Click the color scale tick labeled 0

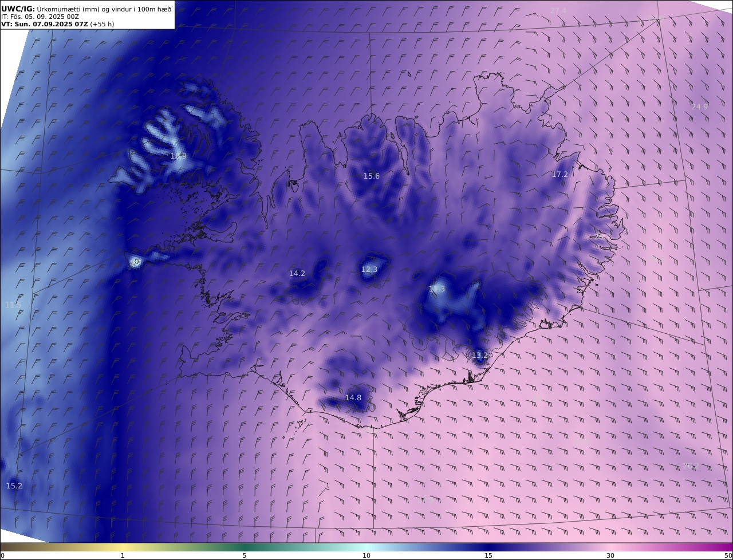2,555
